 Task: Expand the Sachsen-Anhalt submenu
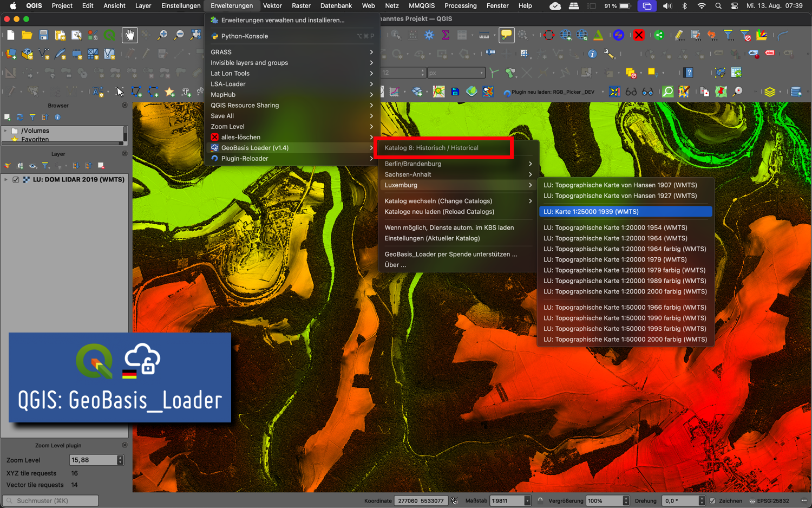[x=459, y=174]
